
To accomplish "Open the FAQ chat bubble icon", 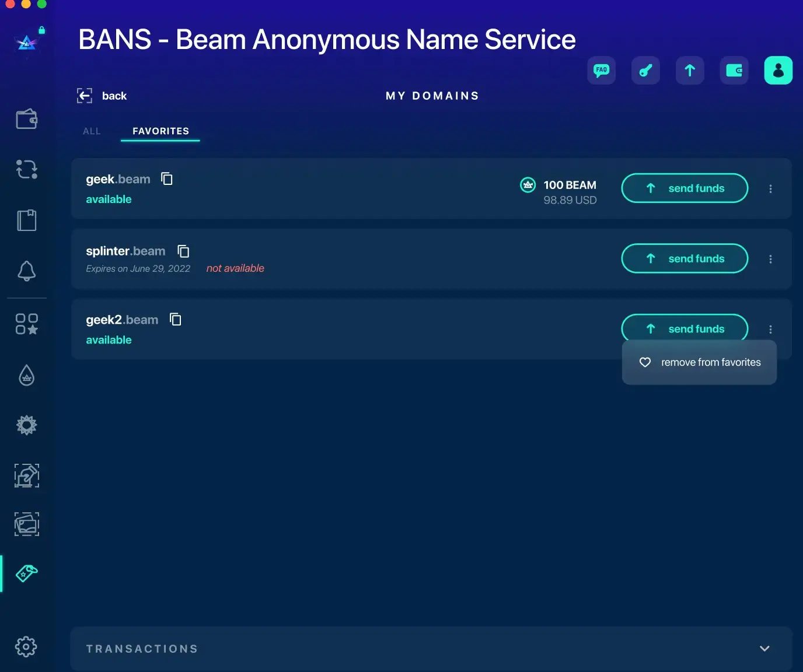I will [x=601, y=71].
